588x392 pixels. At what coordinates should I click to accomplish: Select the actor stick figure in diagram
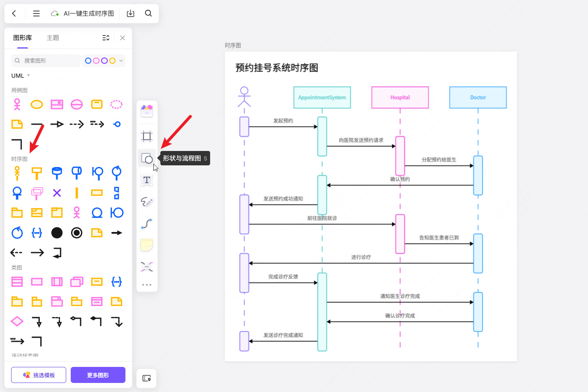tap(244, 97)
